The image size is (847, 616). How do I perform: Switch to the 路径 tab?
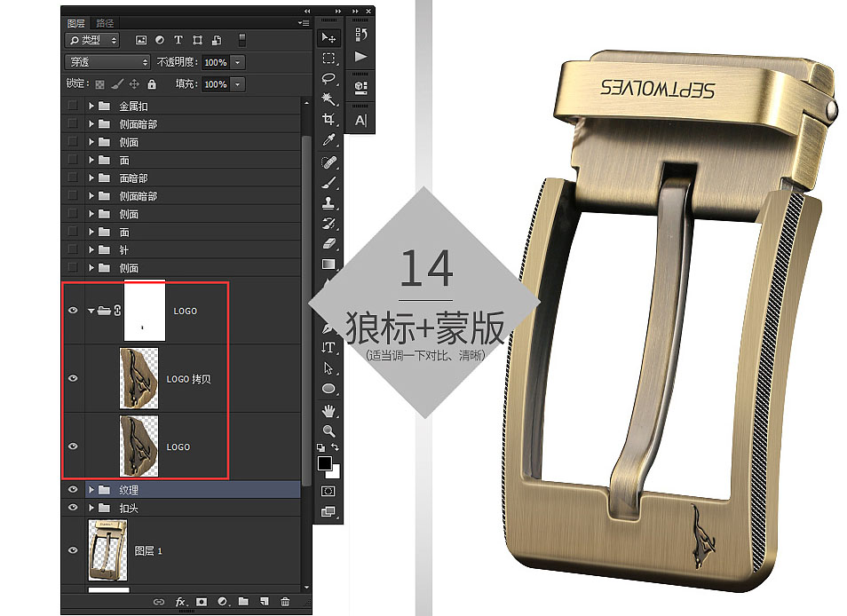click(105, 23)
